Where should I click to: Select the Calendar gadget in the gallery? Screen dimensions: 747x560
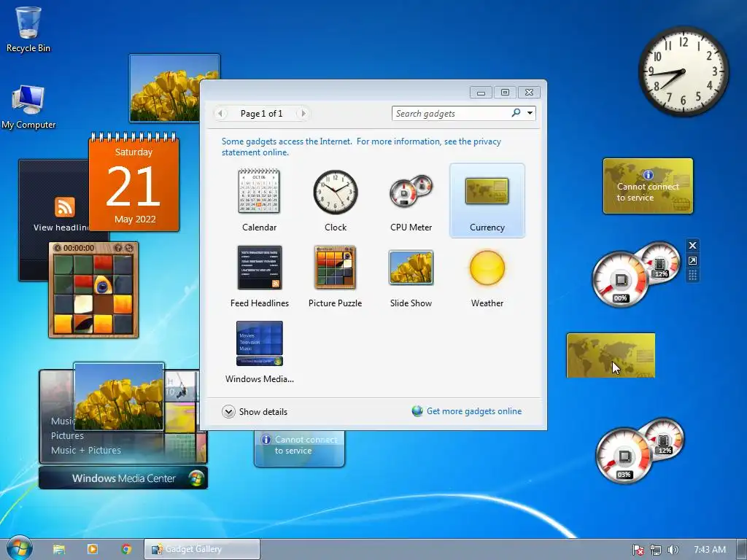pyautogui.click(x=259, y=200)
